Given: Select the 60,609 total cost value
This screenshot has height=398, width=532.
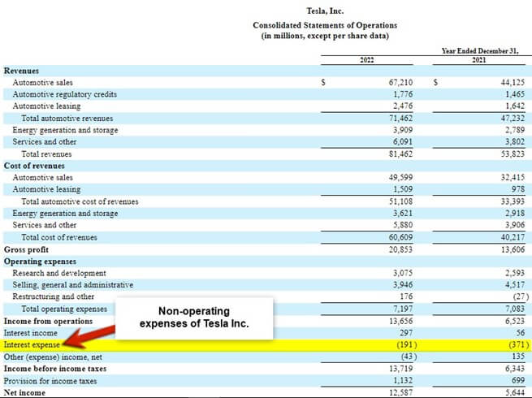Looking at the screenshot, I should pos(400,237).
